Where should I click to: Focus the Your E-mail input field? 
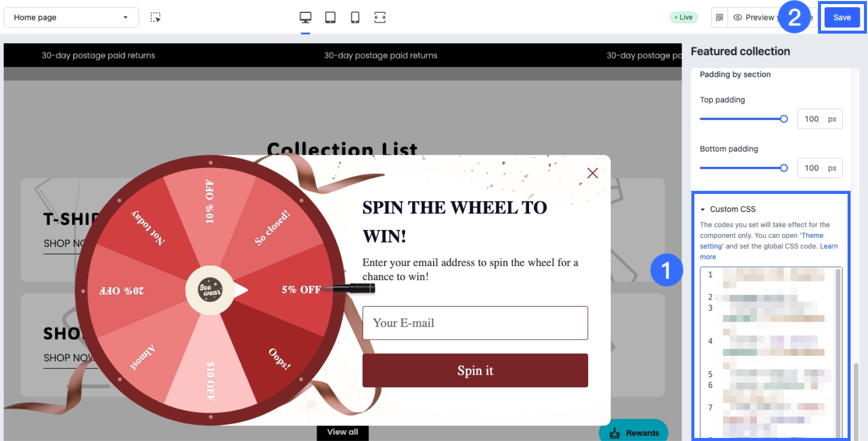(x=475, y=323)
